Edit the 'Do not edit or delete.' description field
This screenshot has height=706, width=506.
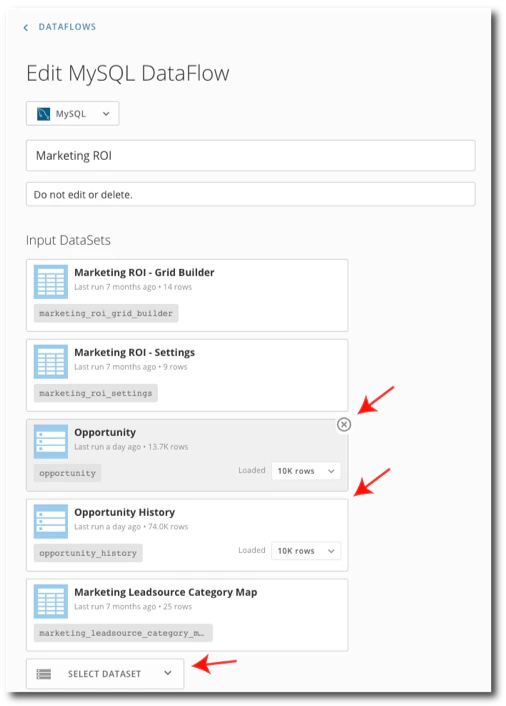tap(250, 194)
